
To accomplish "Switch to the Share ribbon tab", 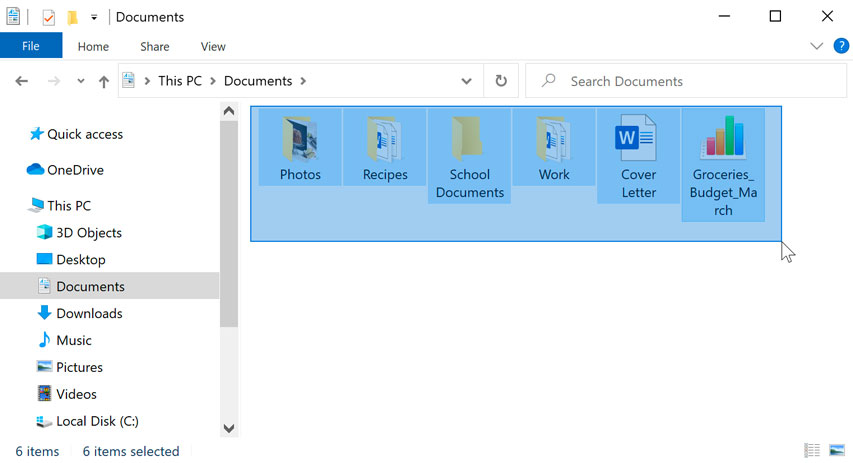I will coord(154,47).
